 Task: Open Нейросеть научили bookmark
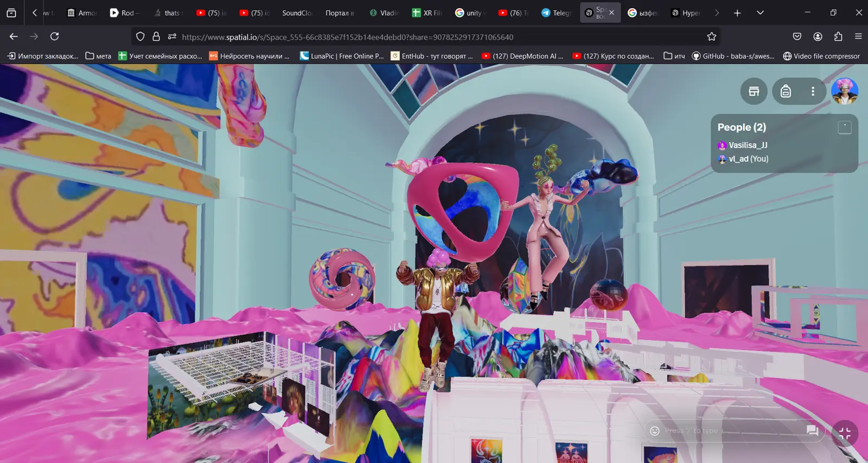click(249, 56)
